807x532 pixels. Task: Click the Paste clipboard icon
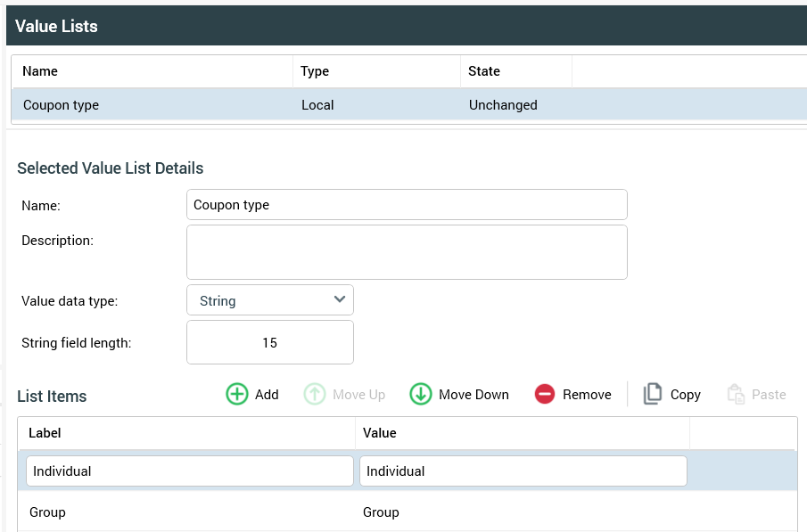(736, 394)
